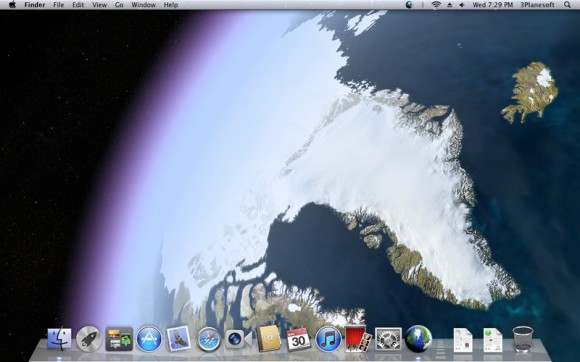Click the Wi-Fi status icon

pyautogui.click(x=436, y=5)
